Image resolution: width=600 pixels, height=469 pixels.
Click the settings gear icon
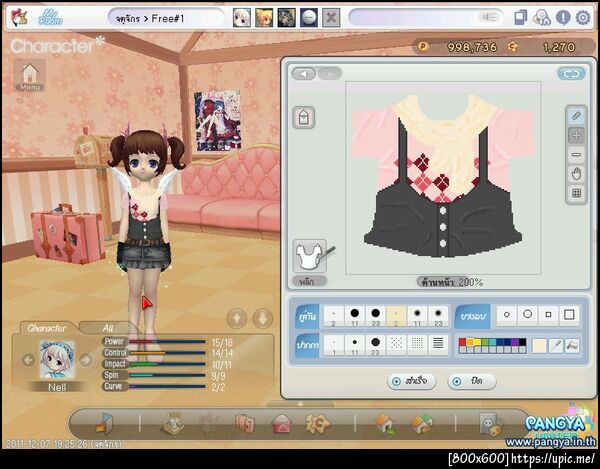pyautogui.click(x=583, y=18)
